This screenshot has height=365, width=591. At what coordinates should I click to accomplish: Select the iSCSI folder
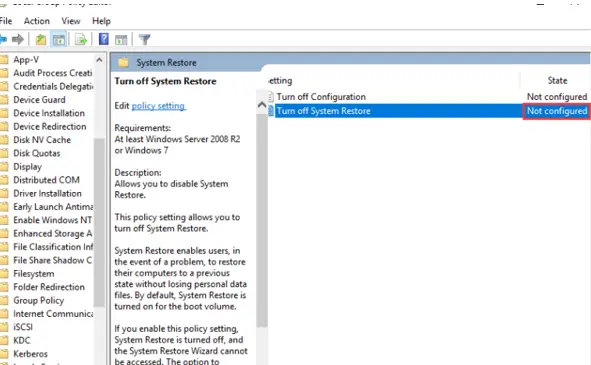point(23,327)
